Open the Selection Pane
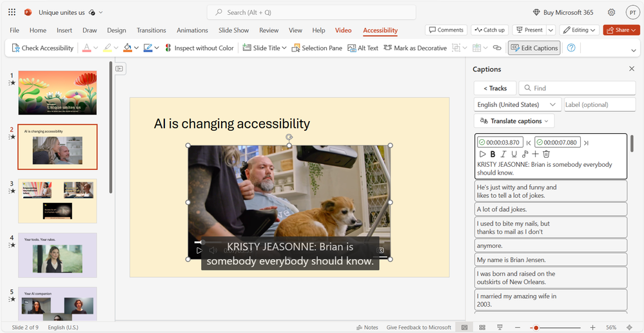644x333 pixels. click(317, 48)
